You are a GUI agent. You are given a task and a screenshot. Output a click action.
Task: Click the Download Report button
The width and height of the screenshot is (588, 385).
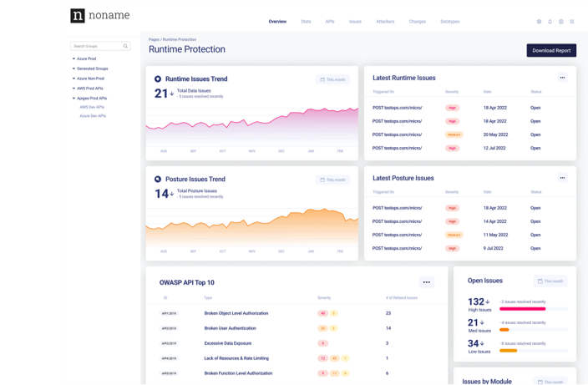[x=551, y=51]
